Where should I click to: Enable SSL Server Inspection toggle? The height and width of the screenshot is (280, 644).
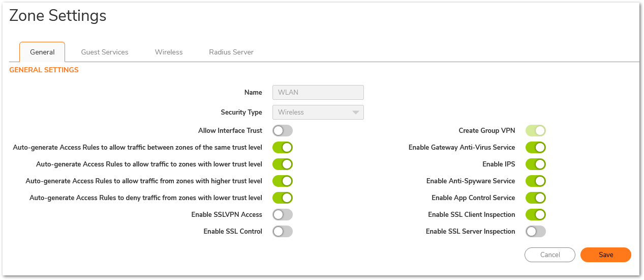pyautogui.click(x=535, y=232)
